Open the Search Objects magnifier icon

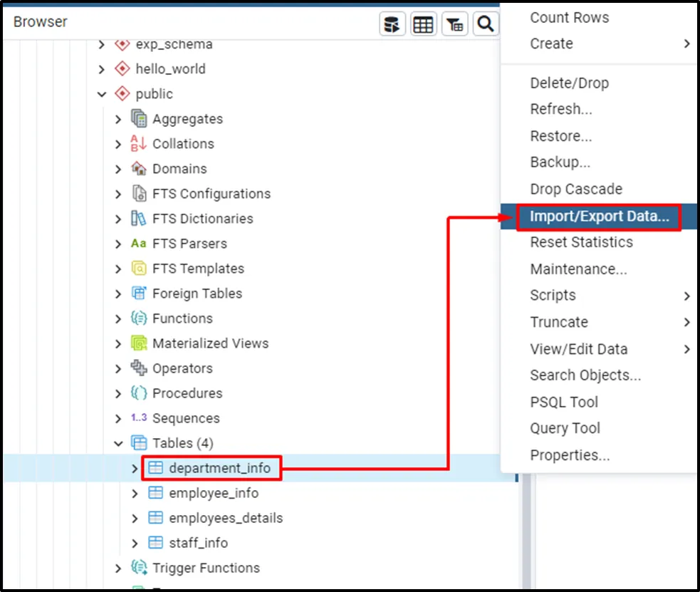(x=486, y=24)
